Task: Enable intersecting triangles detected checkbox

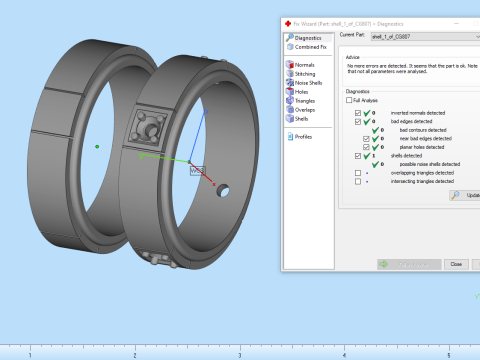Action: click(x=358, y=182)
